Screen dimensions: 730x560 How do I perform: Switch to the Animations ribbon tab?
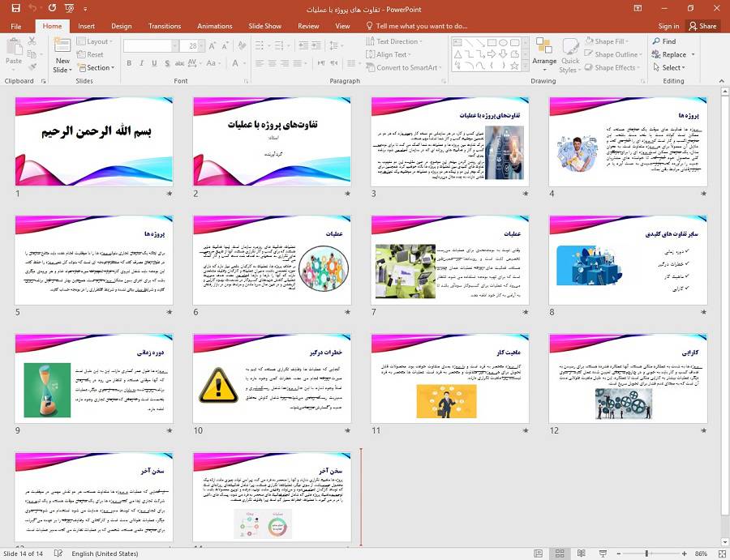tap(214, 25)
